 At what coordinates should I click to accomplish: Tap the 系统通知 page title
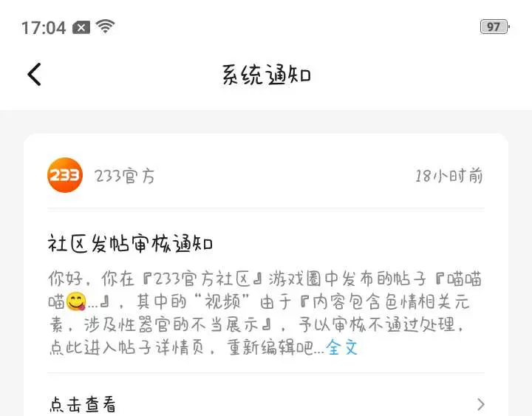pyautogui.click(x=266, y=75)
